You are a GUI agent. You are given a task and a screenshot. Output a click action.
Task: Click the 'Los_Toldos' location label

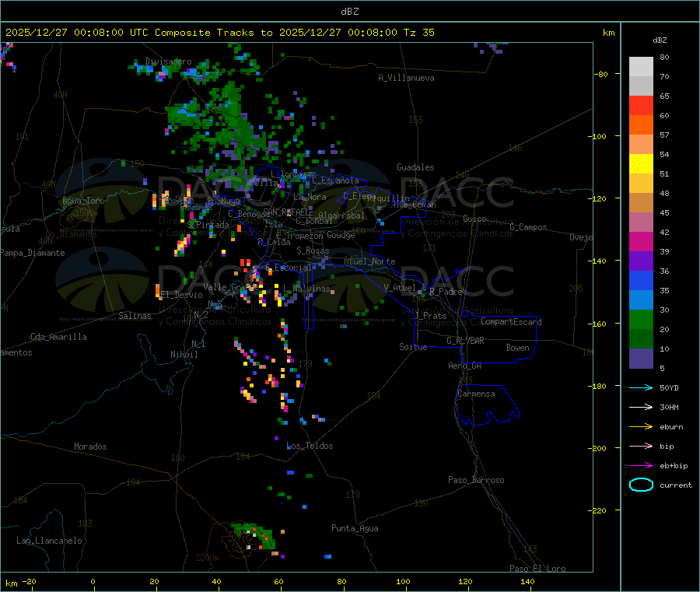[x=310, y=446]
